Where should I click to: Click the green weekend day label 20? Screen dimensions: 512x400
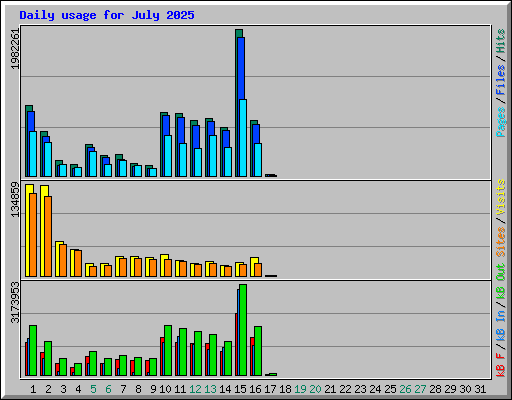pos(315,389)
